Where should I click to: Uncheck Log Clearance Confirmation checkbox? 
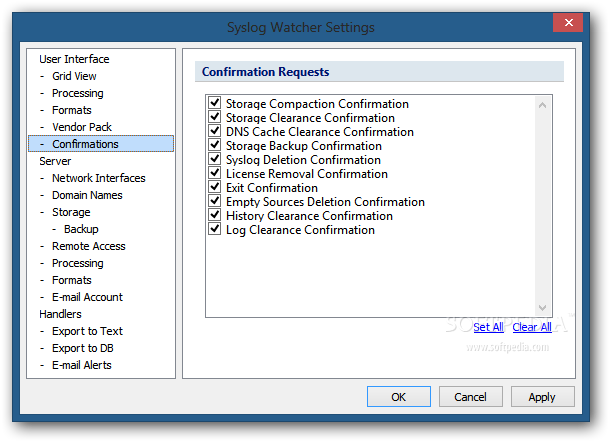214,229
